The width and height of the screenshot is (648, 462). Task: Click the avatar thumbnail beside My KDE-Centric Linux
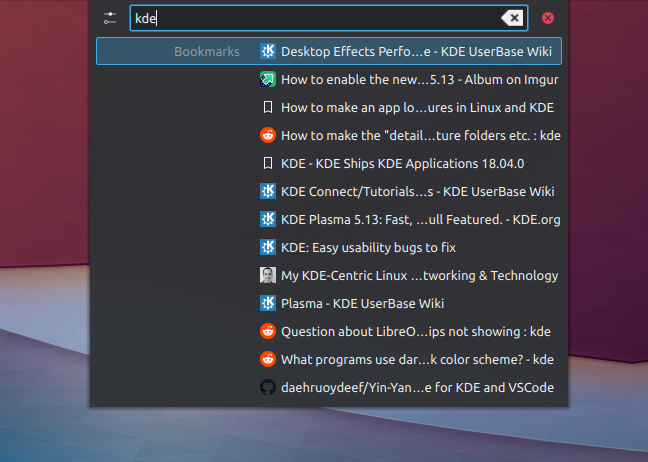pyautogui.click(x=268, y=275)
